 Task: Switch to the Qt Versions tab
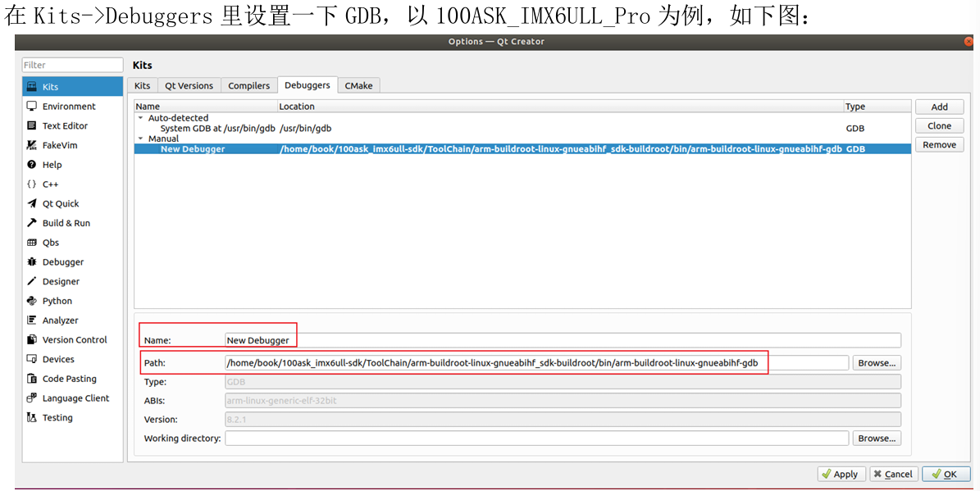coord(189,85)
